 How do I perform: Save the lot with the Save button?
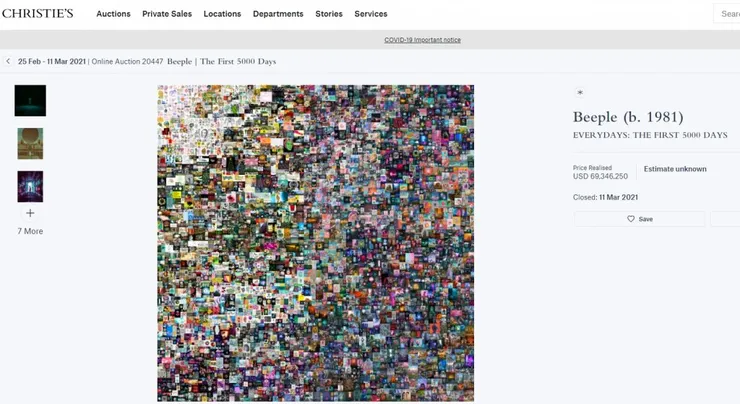pos(639,219)
